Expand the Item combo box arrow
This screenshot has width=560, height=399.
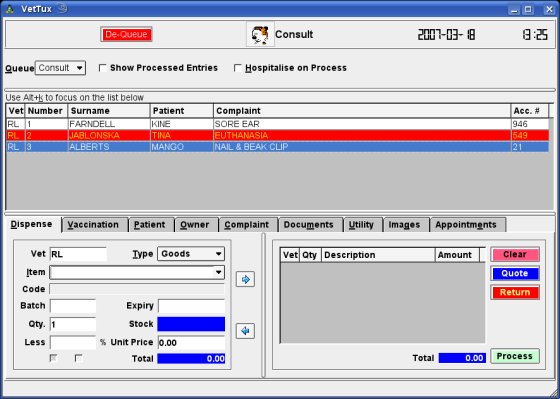(219, 273)
